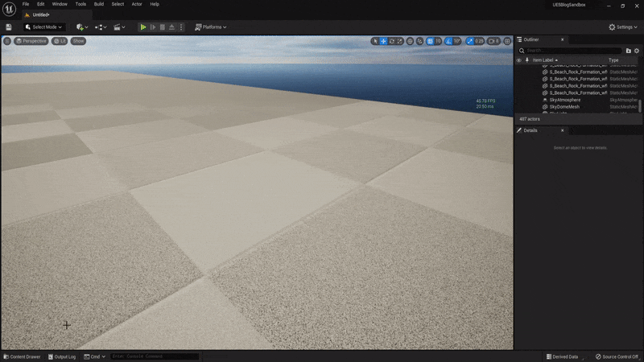Screen dimensions: 644x362
Task: Open the Lit view mode dropdown
Action: [60, 41]
